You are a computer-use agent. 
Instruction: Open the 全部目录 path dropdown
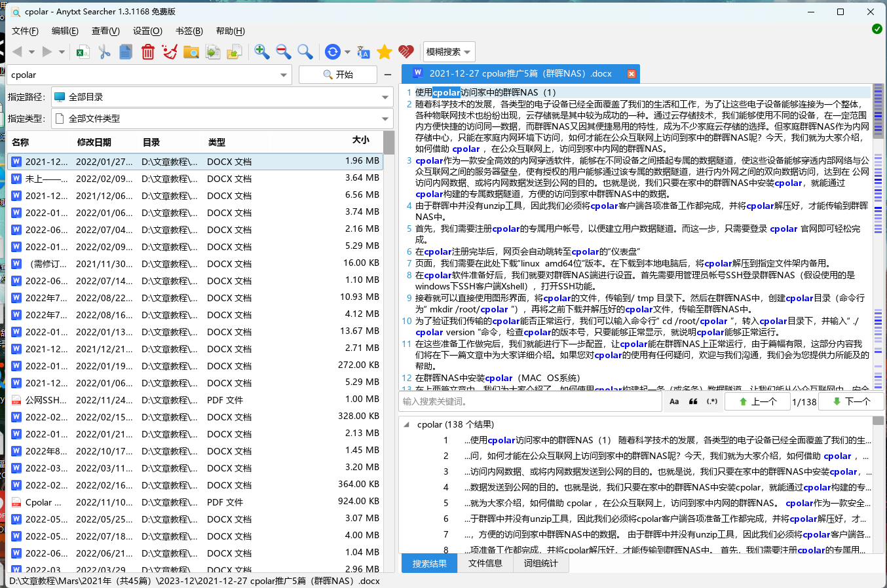(385, 97)
